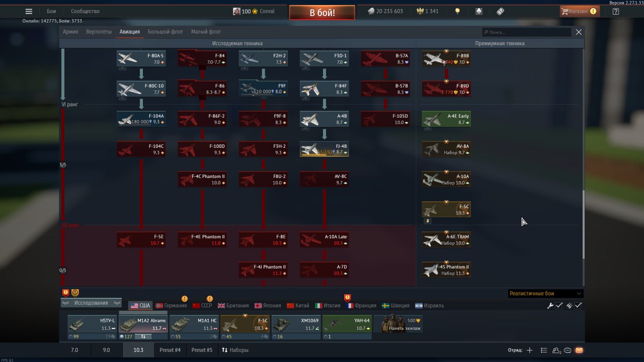
Task: Select the Авиация tab
Action: point(130,32)
